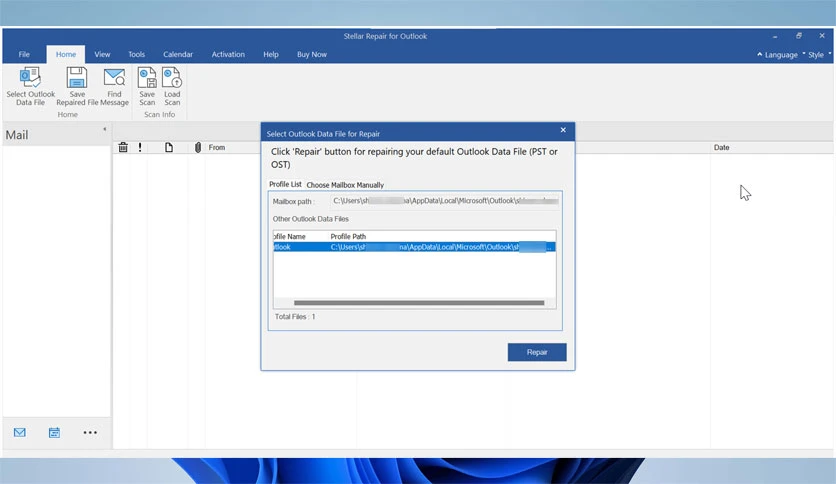Select the Home ribbon tab
This screenshot has height=484, width=836.
[66, 54]
